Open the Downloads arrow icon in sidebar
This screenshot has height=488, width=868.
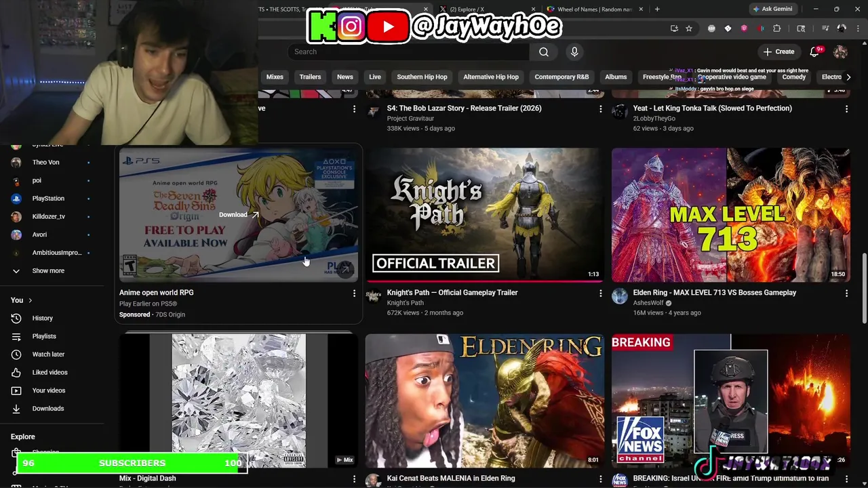[x=16, y=409]
